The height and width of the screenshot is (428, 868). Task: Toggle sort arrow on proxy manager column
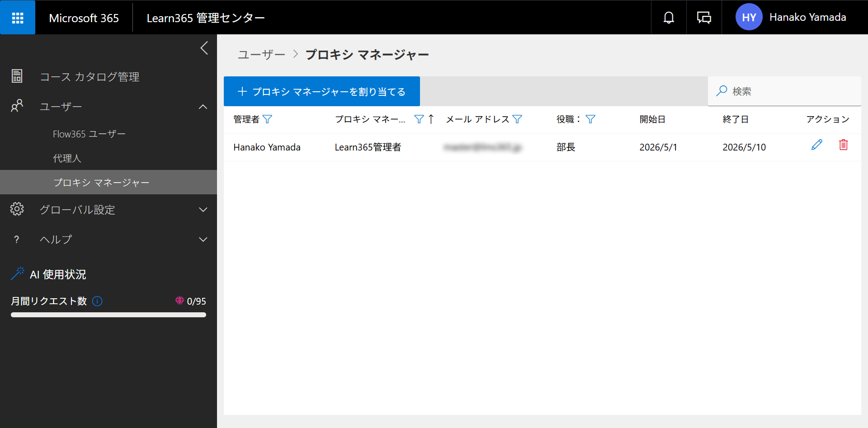click(x=431, y=119)
